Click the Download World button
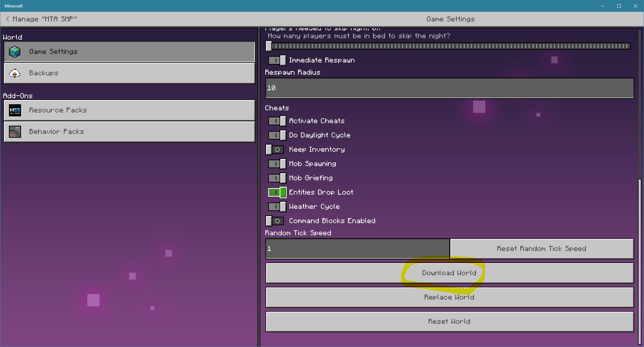The image size is (644, 347). (449, 273)
